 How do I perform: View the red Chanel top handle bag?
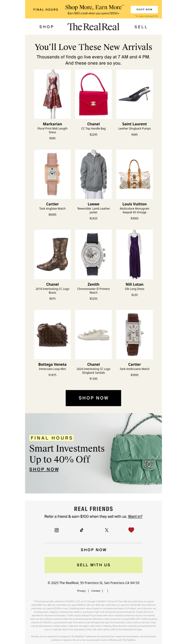pyautogui.click(x=93, y=94)
